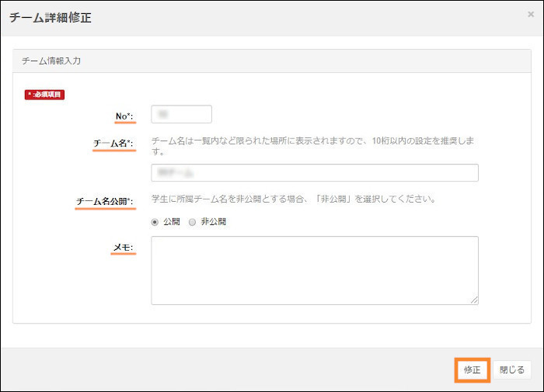Click the チーム詳細修正 dialog title
Image resolution: width=544 pixels, height=392 pixels.
[51, 18]
